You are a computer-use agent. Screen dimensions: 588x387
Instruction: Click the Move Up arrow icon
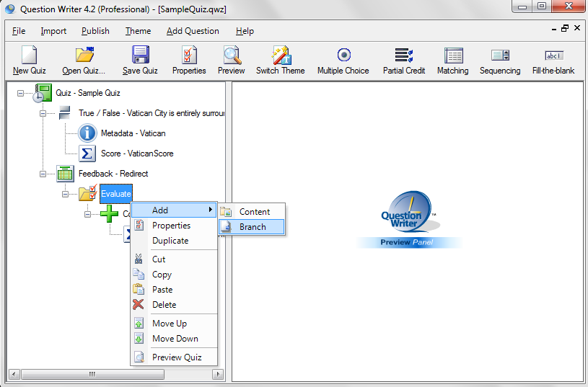139,324
